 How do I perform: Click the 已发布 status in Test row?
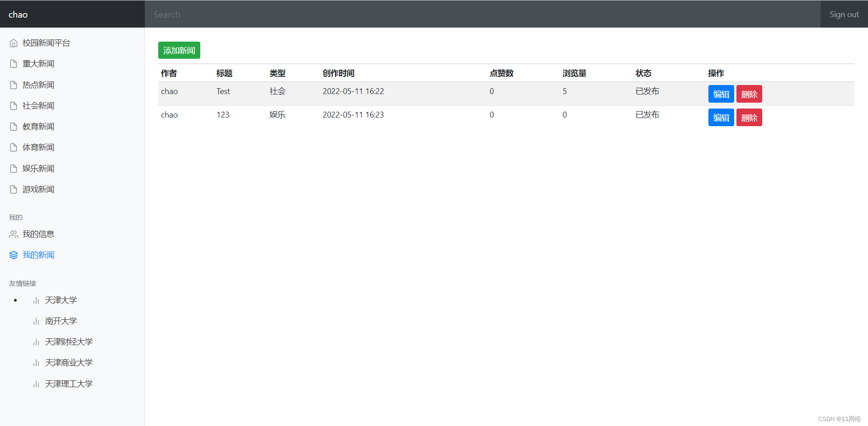647,91
